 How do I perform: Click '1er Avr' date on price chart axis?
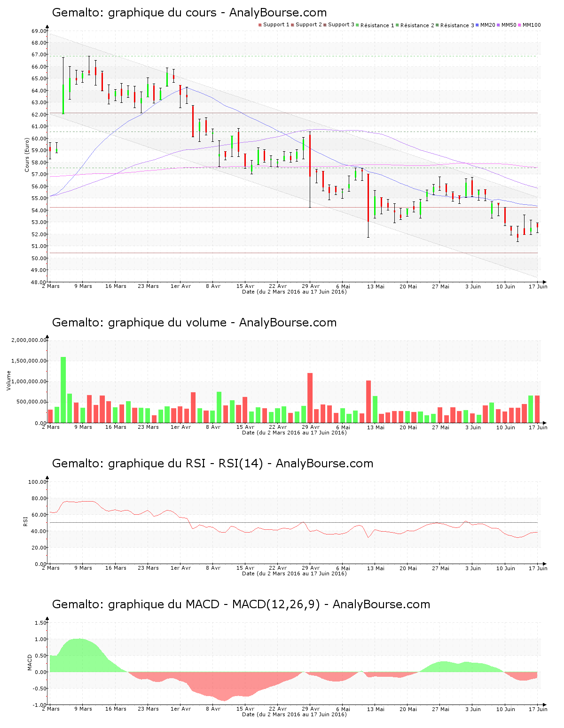tap(180, 286)
